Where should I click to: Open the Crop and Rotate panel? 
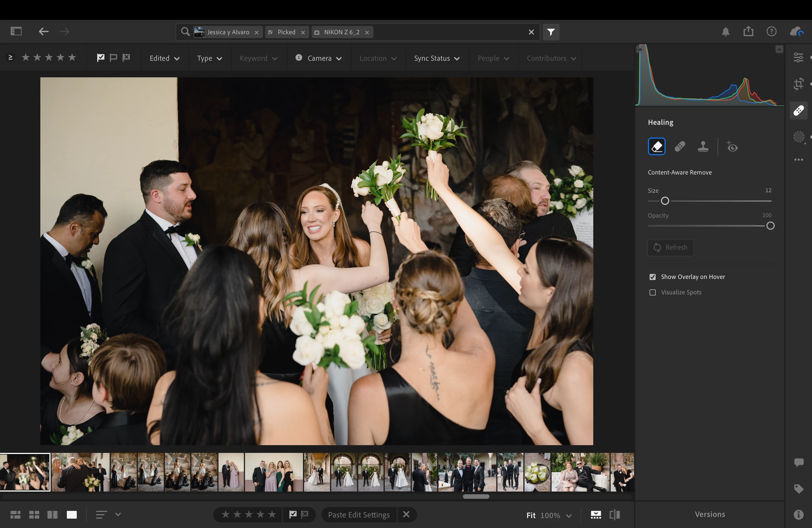point(798,84)
